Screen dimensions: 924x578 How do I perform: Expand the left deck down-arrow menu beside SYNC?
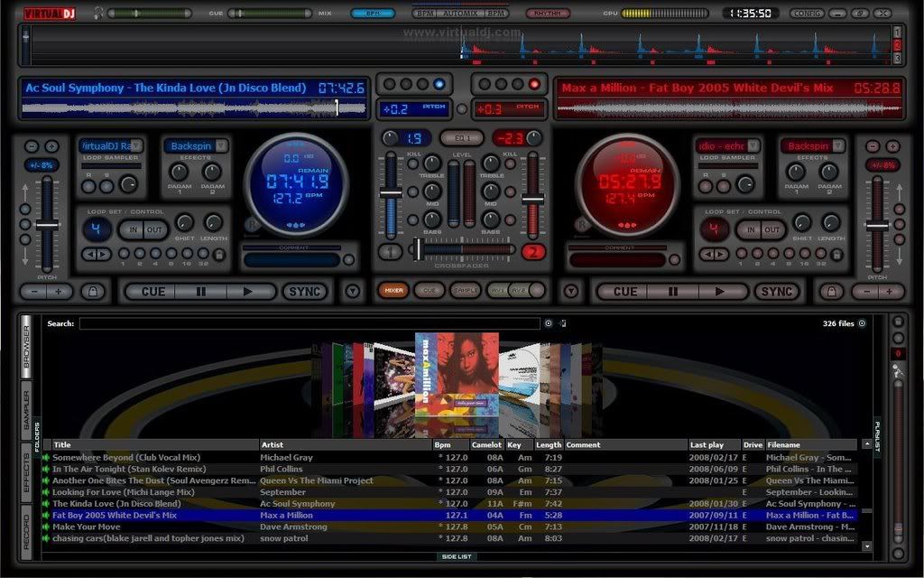tap(353, 292)
